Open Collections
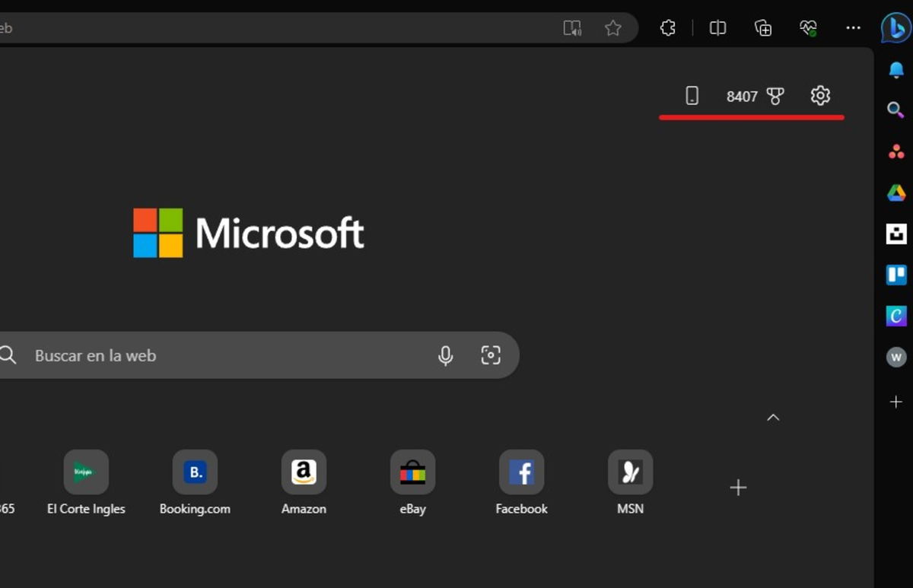Screen dimensions: 913x588 coord(762,28)
